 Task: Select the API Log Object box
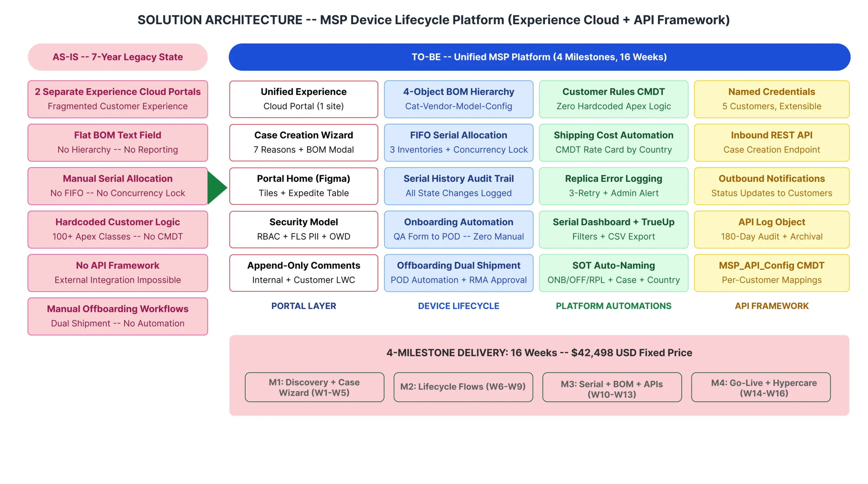click(x=771, y=229)
